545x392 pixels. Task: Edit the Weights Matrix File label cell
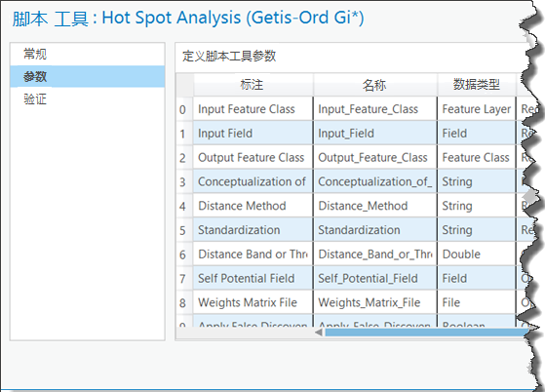click(x=253, y=302)
